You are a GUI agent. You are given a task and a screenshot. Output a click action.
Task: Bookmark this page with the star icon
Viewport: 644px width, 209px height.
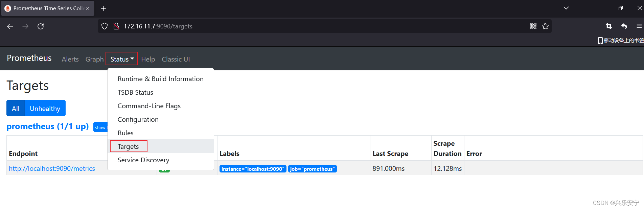tap(545, 26)
